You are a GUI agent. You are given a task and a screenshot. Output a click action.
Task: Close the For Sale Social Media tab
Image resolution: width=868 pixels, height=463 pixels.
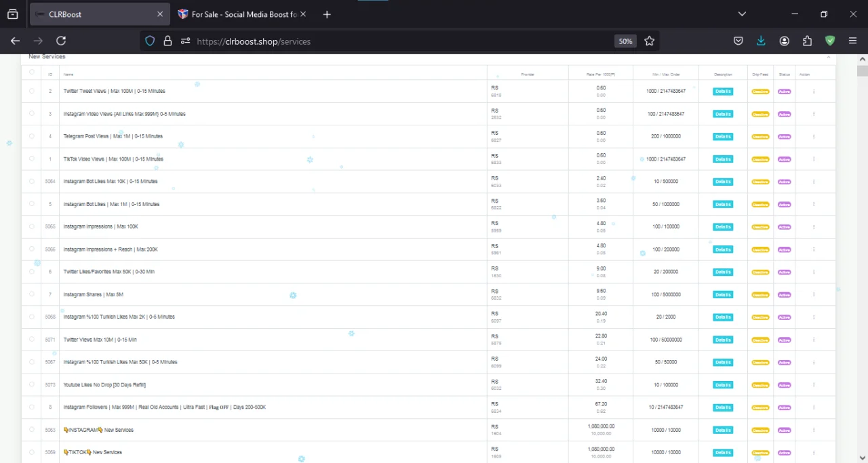[x=302, y=14]
